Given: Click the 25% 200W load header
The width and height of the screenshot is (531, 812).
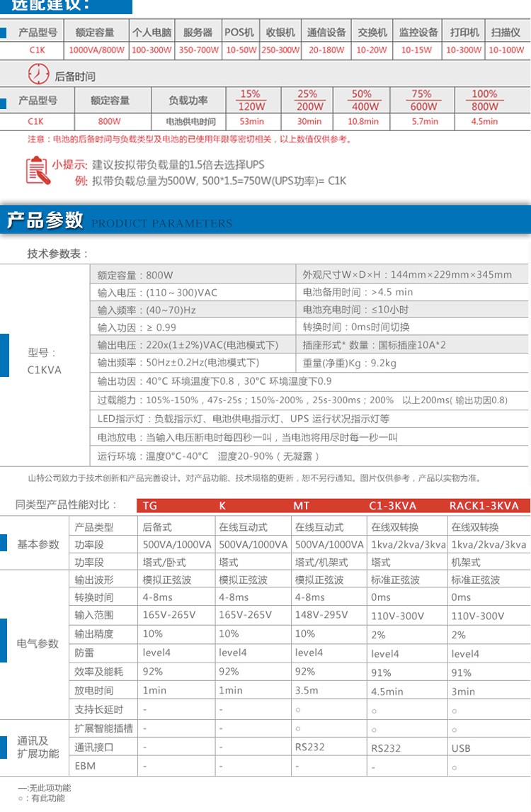Looking at the screenshot, I should click(309, 100).
